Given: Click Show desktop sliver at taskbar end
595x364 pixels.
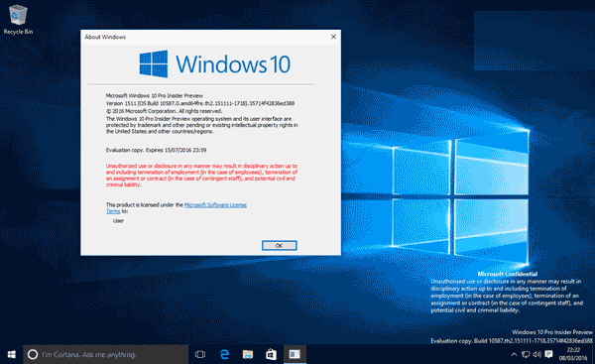Looking at the screenshot, I should [x=593, y=354].
